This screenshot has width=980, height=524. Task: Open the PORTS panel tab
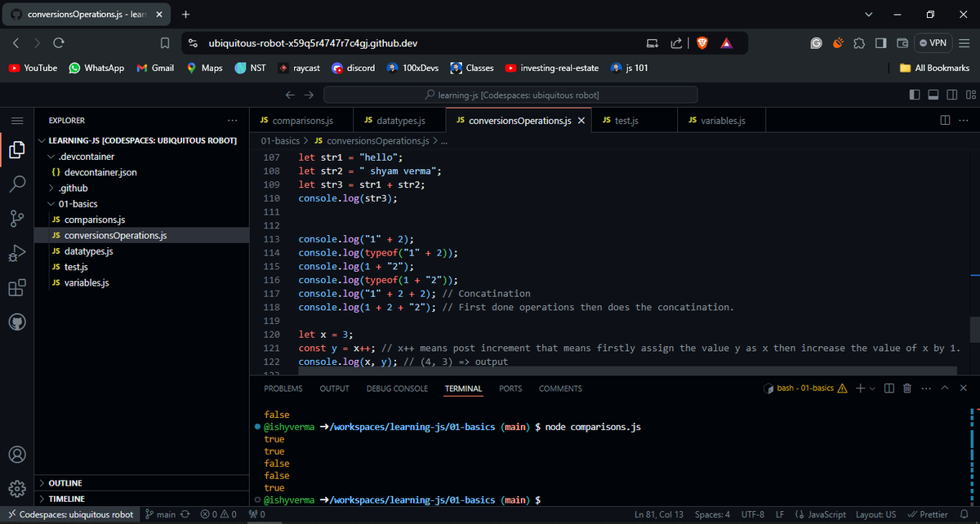pyautogui.click(x=510, y=389)
